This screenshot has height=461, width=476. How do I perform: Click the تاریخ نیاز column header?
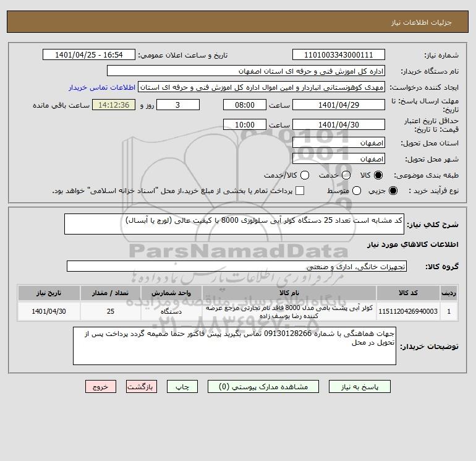click(49, 293)
